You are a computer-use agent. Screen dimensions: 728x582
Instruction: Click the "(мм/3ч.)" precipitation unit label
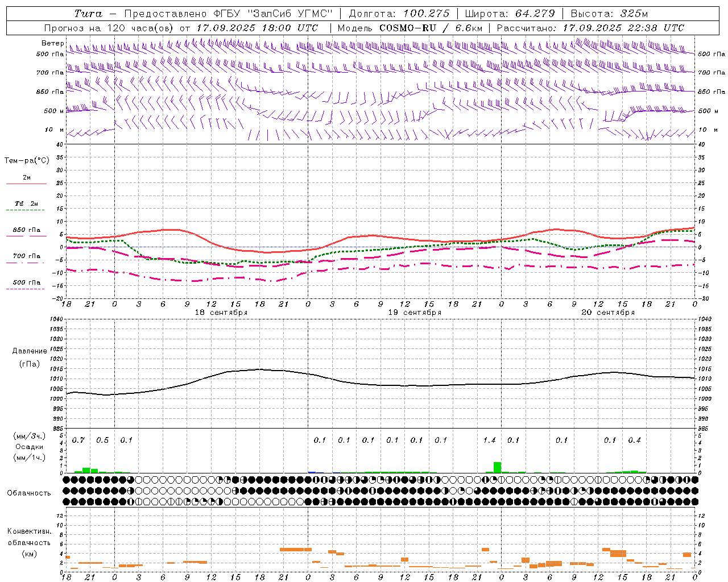(30, 436)
